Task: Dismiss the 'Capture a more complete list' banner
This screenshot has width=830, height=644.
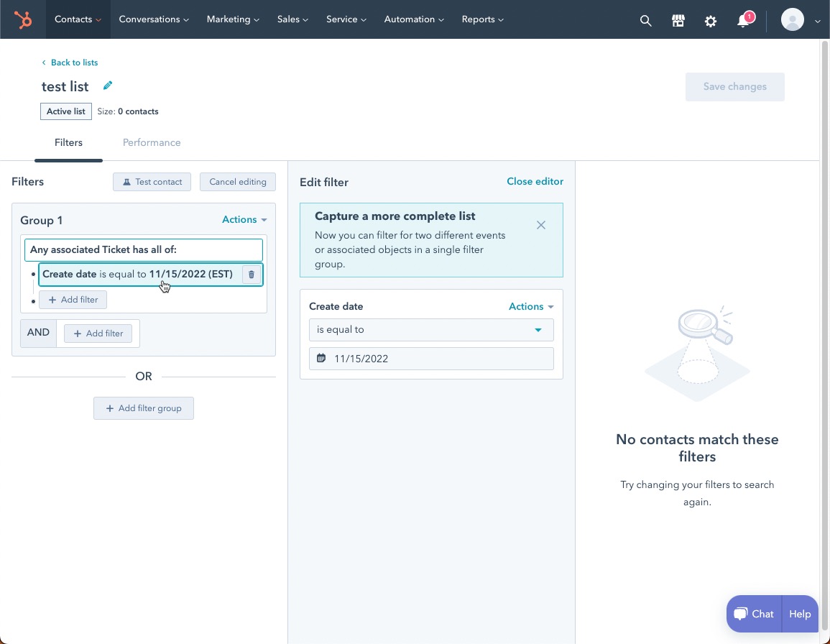Action: click(540, 225)
